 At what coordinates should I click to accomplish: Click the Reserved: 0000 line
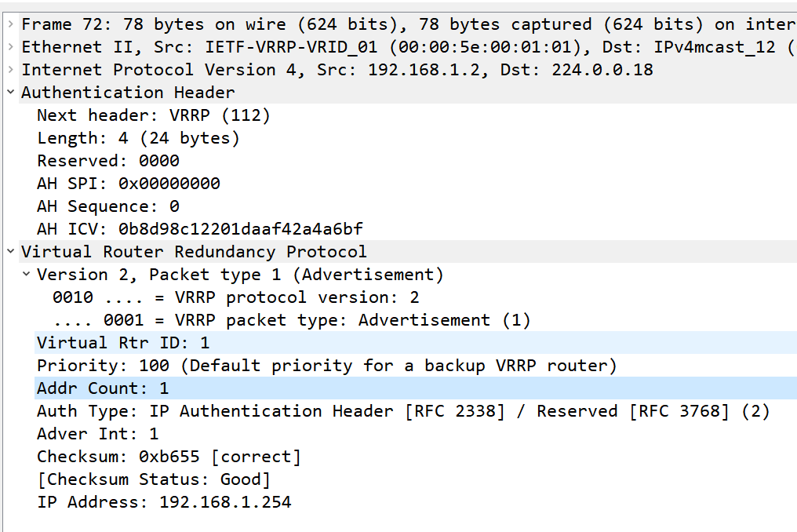108,161
